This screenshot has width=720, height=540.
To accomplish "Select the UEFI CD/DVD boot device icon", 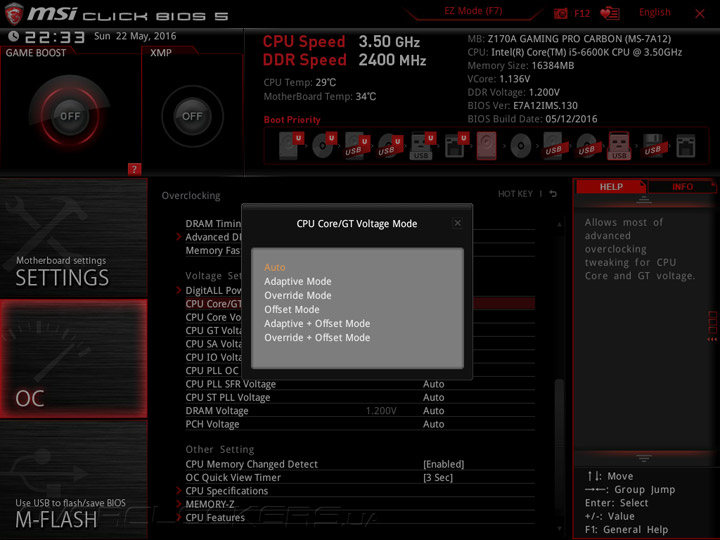I will 324,146.
